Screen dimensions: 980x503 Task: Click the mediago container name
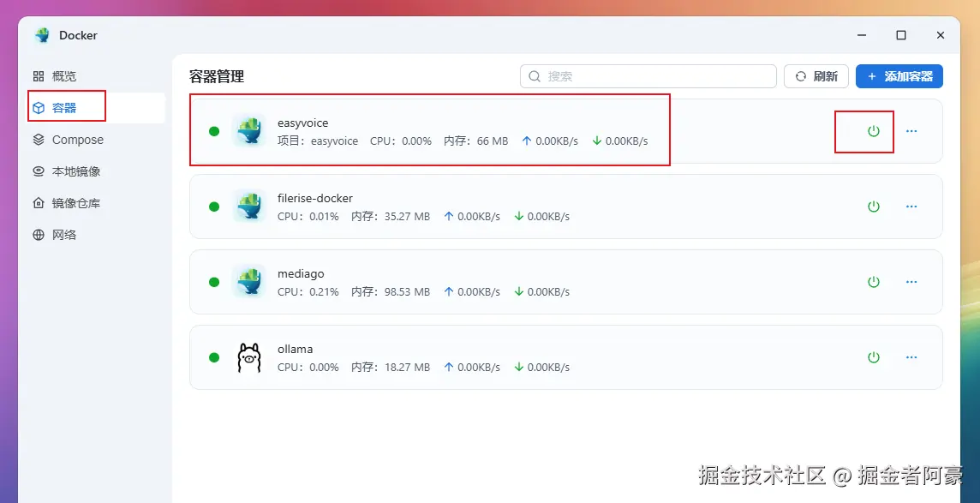click(x=301, y=273)
